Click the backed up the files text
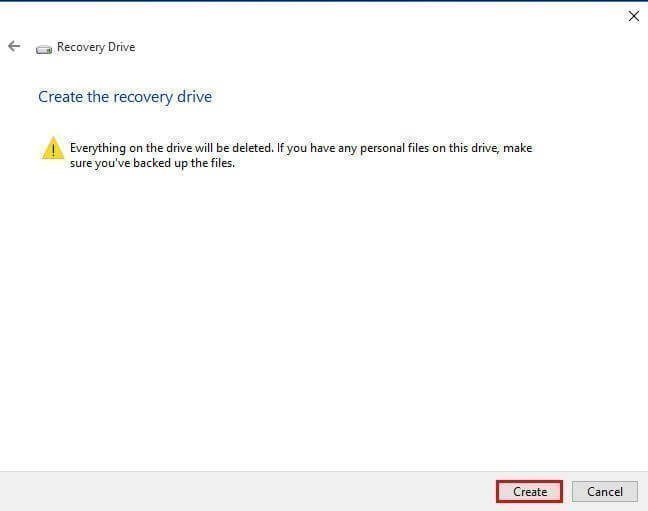This screenshot has height=511, width=648. click(183, 163)
